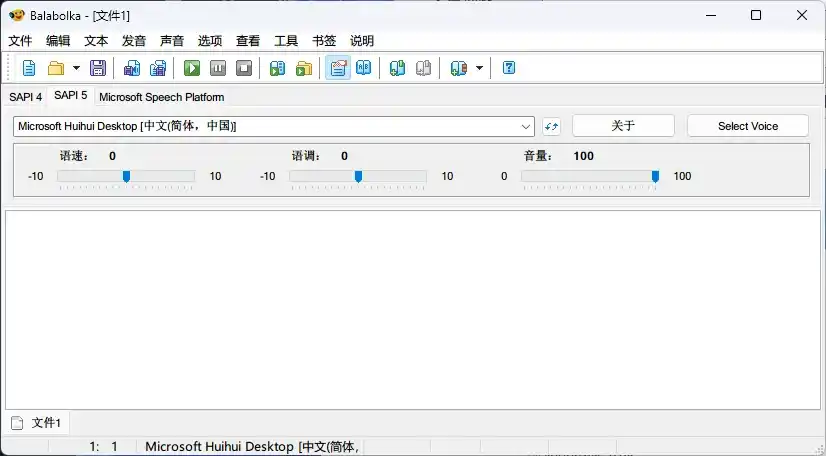This screenshot has width=826, height=456.
Task: Click the Save floppy disk icon
Action: 98,68
